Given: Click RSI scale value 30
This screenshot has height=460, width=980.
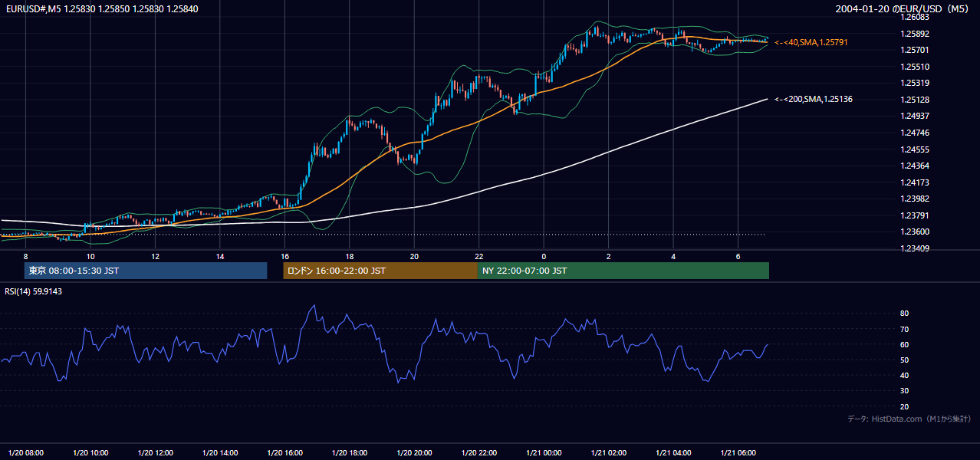Looking at the screenshot, I should (904, 391).
